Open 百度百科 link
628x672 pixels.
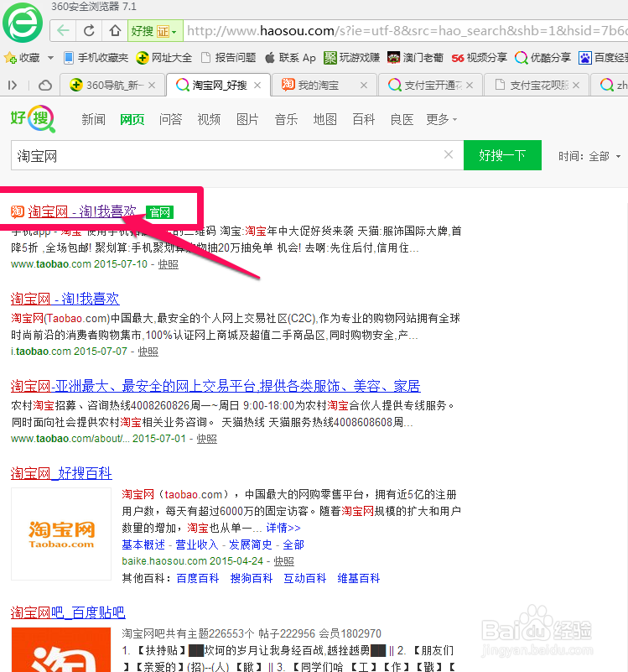click(x=198, y=579)
